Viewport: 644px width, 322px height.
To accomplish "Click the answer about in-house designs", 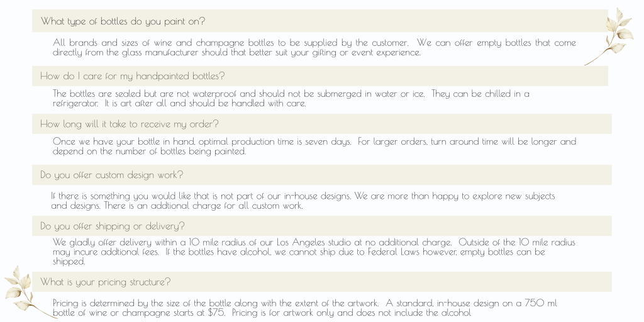I will pyautogui.click(x=303, y=201).
